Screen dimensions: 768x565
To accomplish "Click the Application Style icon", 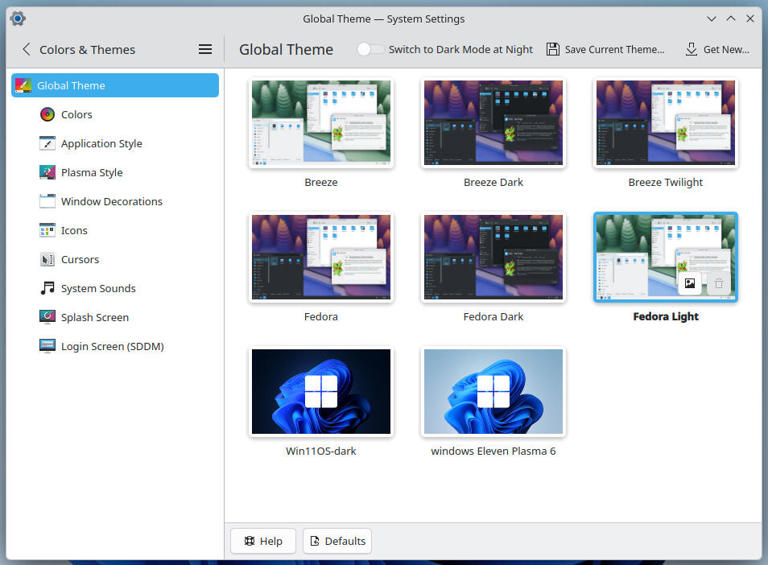I will coord(47,143).
